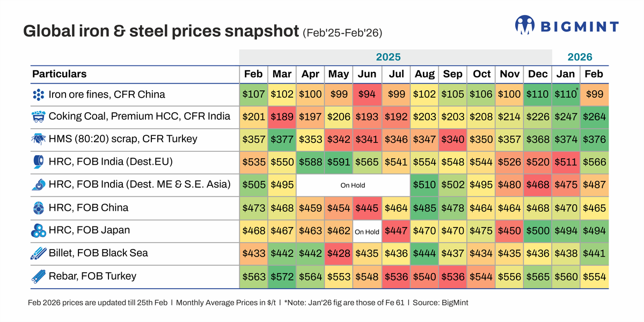
Task: Select the Feb 2025 column header
Action: (x=253, y=74)
